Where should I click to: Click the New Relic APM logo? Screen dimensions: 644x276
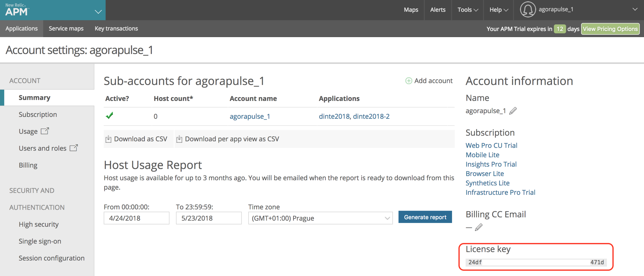pyautogui.click(x=17, y=10)
